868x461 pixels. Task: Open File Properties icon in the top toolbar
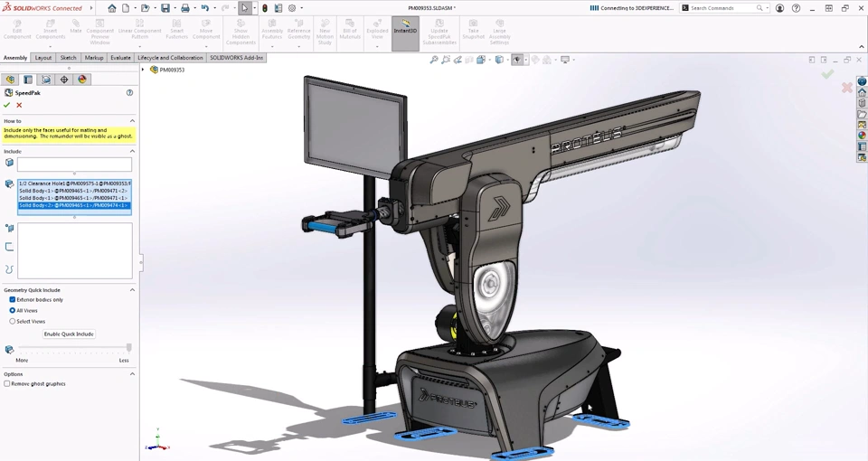point(278,8)
